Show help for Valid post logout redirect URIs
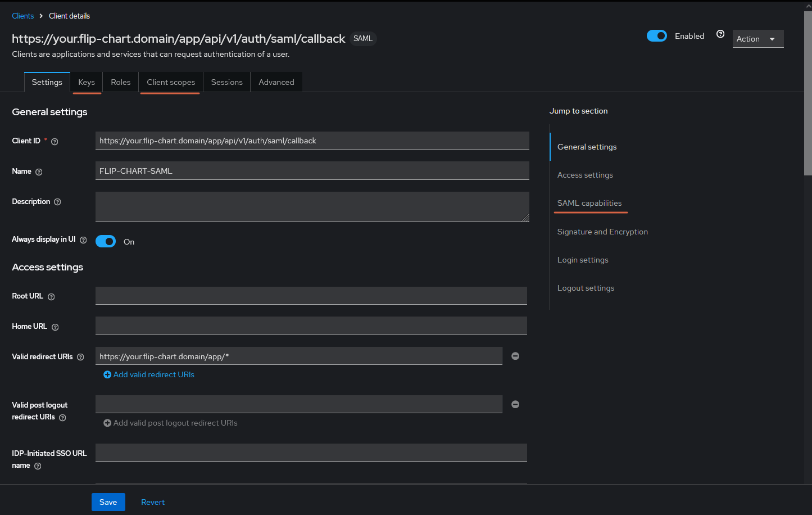The width and height of the screenshot is (812, 515). point(62,418)
